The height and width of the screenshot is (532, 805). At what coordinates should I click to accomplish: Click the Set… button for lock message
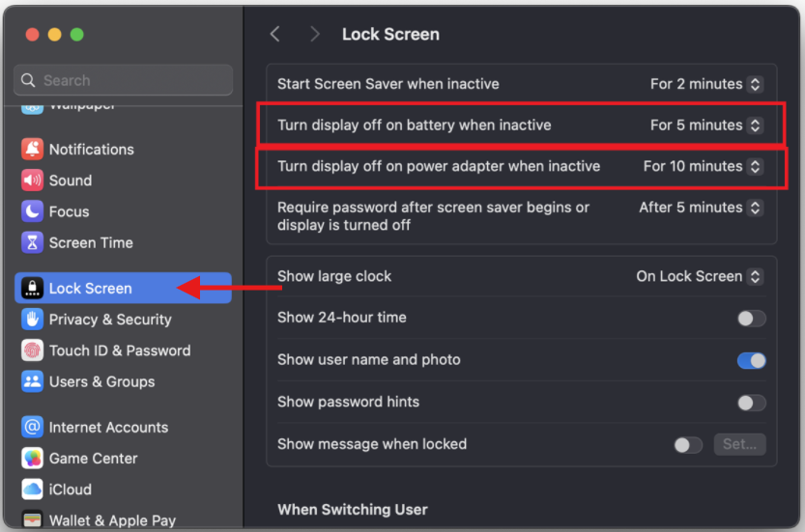(x=739, y=445)
